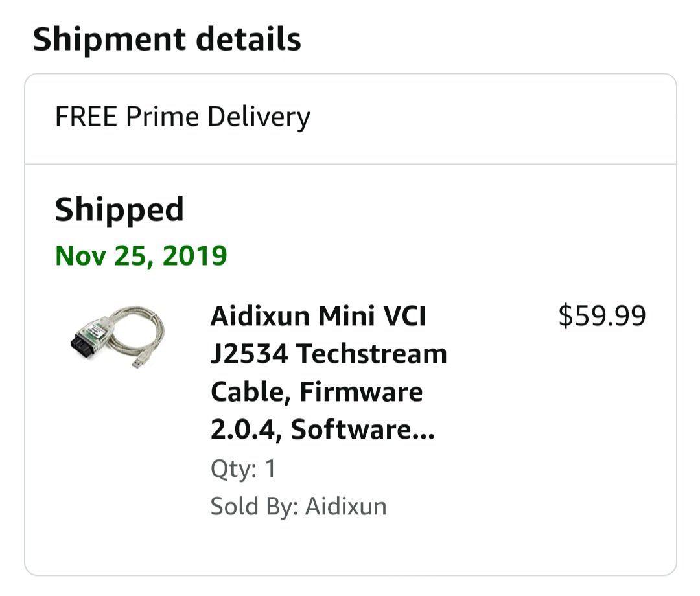Click the Aidixun seller name

pyautogui.click(x=346, y=507)
